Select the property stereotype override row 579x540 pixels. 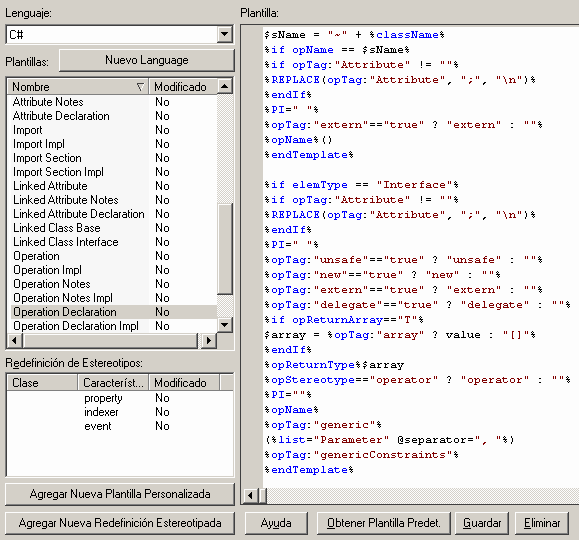pos(120,398)
